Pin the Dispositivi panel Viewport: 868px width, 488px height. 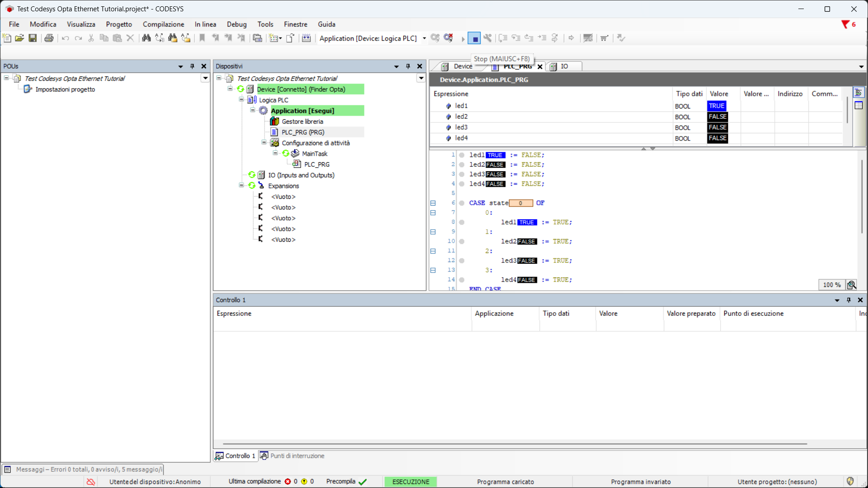coord(408,66)
